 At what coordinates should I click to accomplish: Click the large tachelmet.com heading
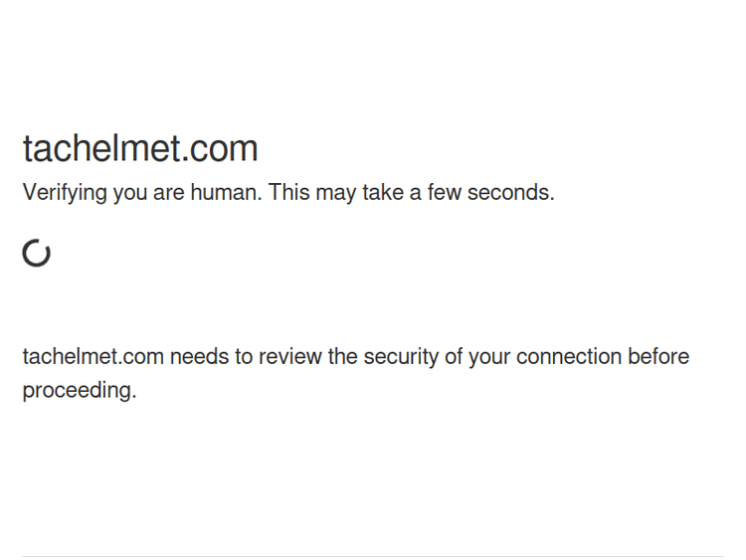click(140, 149)
